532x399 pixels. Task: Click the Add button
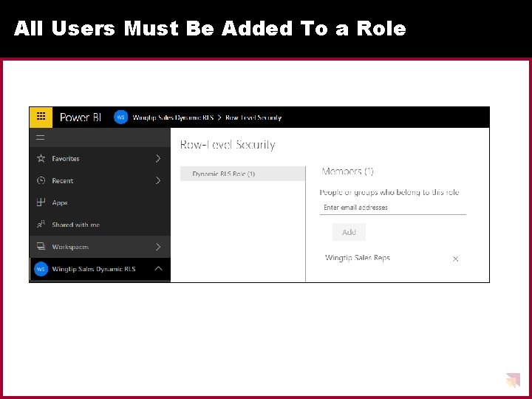349,232
